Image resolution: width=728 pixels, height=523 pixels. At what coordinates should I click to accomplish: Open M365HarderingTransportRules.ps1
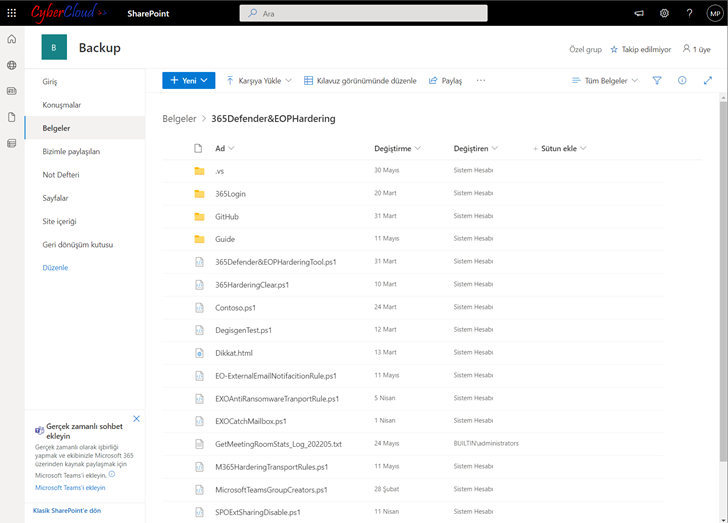coord(272,467)
